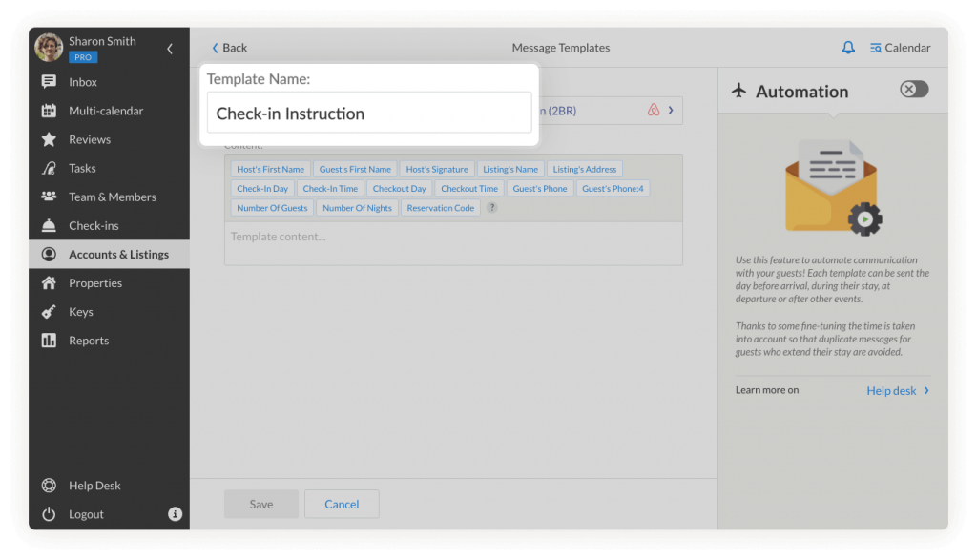Screen dimensions: 977x560
Task: Click the Tasks sidebar icon
Action: (x=48, y=168)
